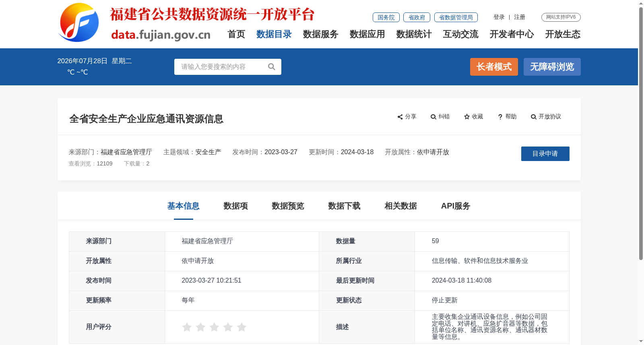This screenshot has width=644, height=345.
Task: Switch to the 数据下载 tab
Action: tap(345, 206)
